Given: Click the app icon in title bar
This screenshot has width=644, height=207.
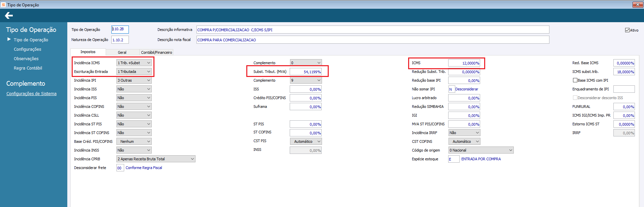Looking at the screenshot, I should pos(3,5).
